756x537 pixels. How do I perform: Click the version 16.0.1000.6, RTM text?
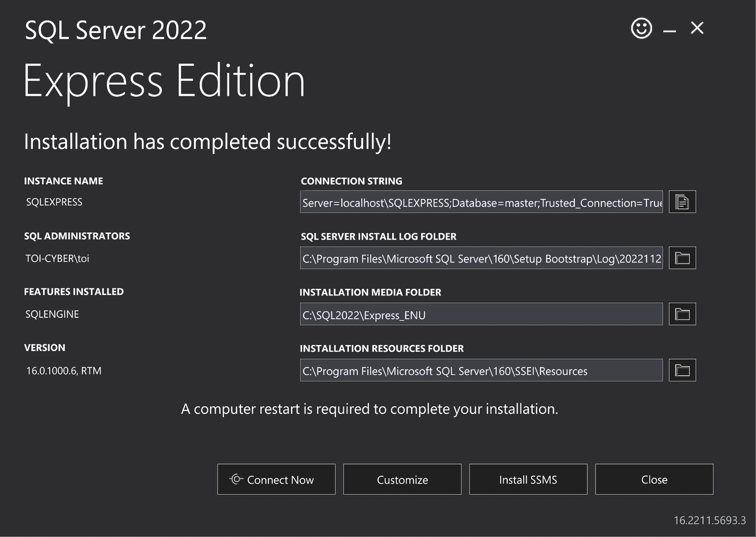point(64,371)
